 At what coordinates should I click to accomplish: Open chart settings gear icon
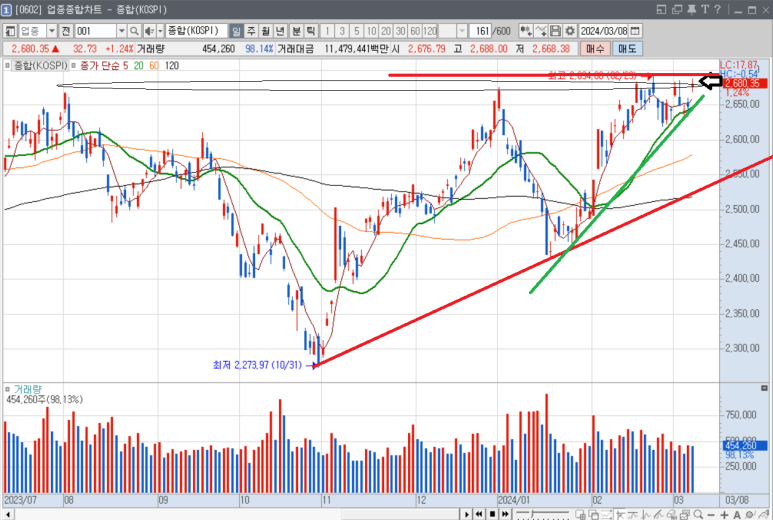click(570, 31)
